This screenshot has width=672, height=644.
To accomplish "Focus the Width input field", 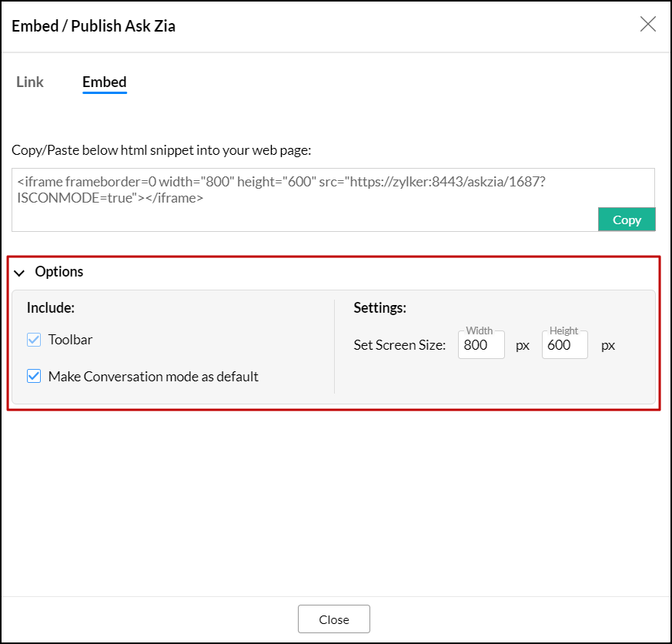I will pos(481,345).
